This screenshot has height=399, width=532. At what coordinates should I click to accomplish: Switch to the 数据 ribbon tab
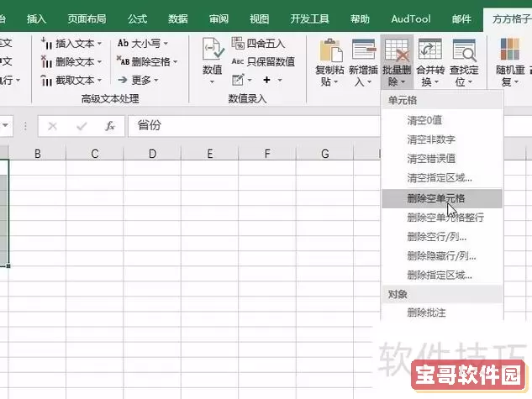(178, 19)
